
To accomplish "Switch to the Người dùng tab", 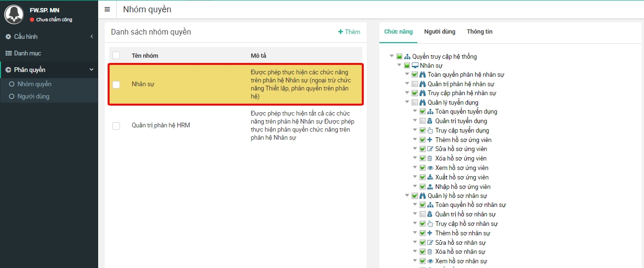I will click(440, 32).
